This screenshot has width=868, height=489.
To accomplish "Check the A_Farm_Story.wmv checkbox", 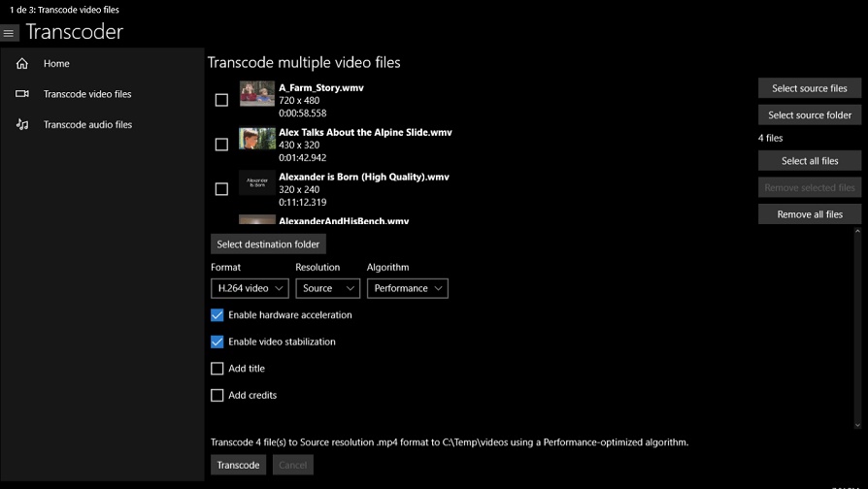I will click(221, 100).
